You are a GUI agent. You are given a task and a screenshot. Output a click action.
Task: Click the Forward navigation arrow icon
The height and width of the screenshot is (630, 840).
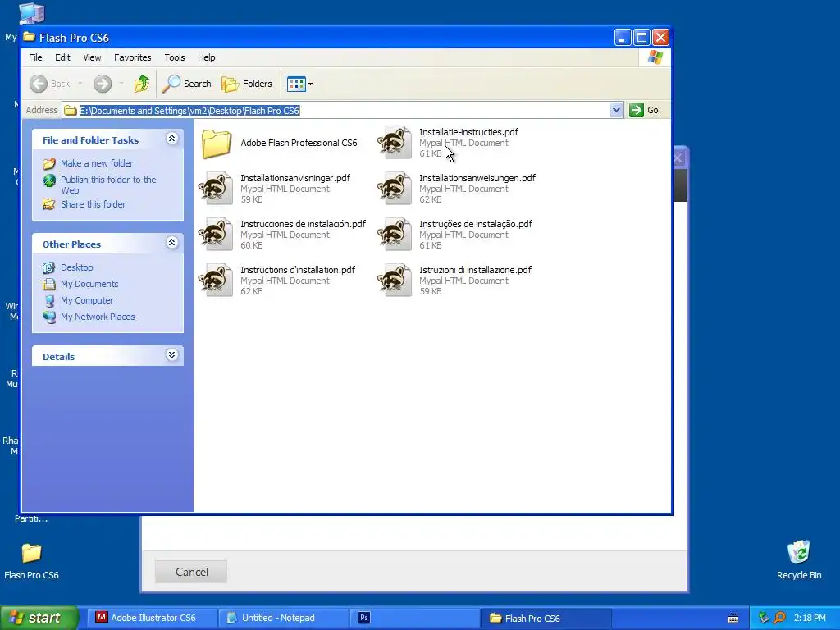(x=103, y=84)
